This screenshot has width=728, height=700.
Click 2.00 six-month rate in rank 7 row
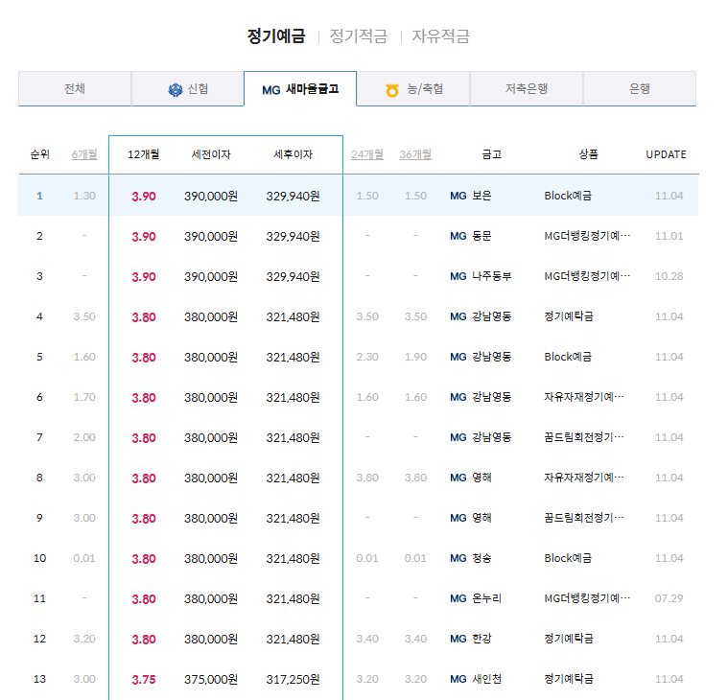point(84,437)
